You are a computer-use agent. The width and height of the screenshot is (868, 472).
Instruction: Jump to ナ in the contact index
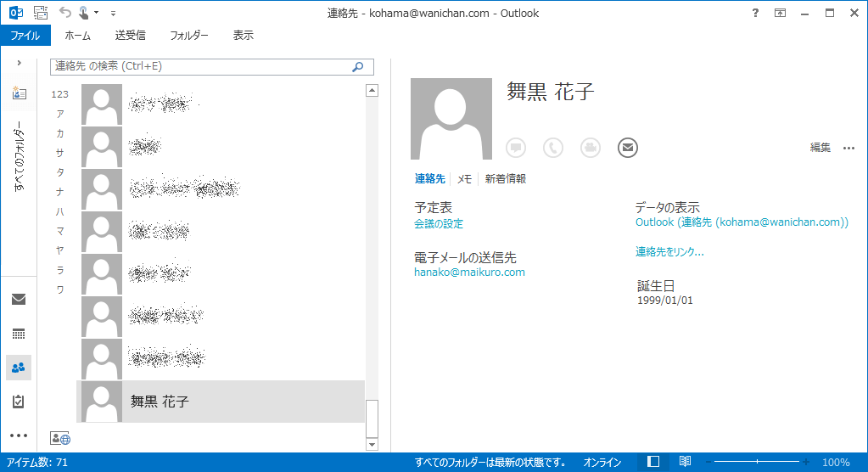pos(59,192)
